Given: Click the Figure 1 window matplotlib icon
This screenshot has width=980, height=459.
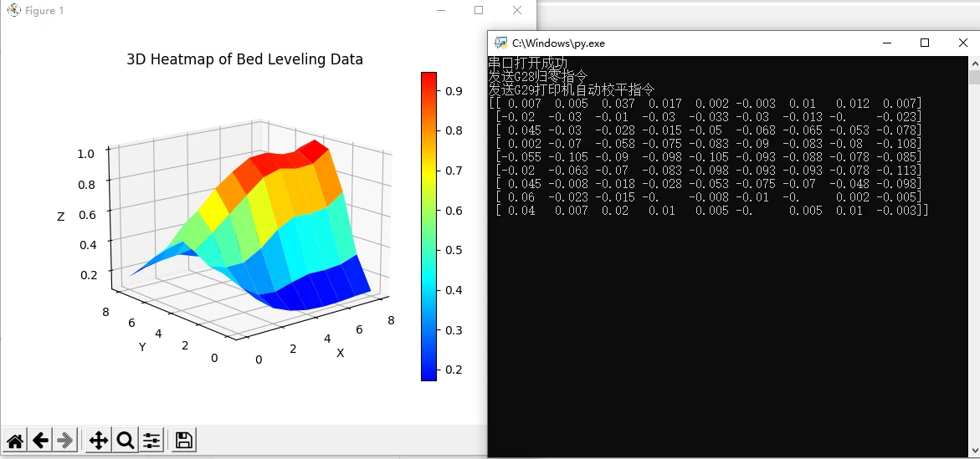Looking at the screenshot, I should 13,10.
